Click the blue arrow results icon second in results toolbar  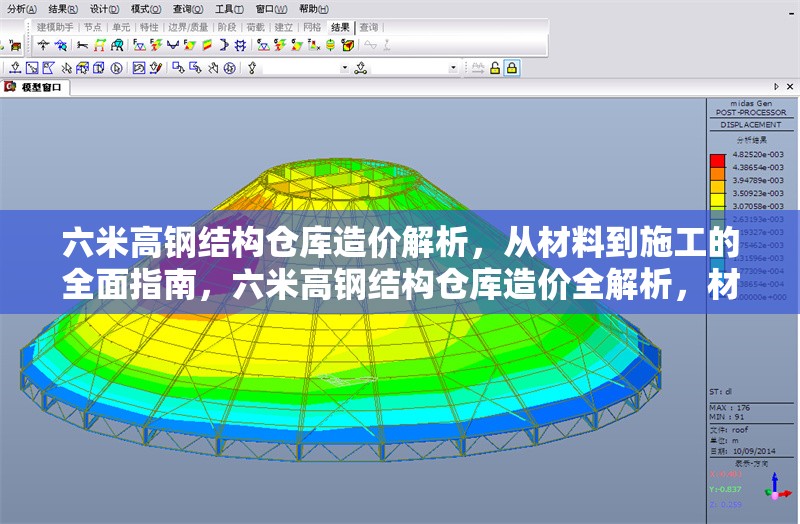(61, 45)
